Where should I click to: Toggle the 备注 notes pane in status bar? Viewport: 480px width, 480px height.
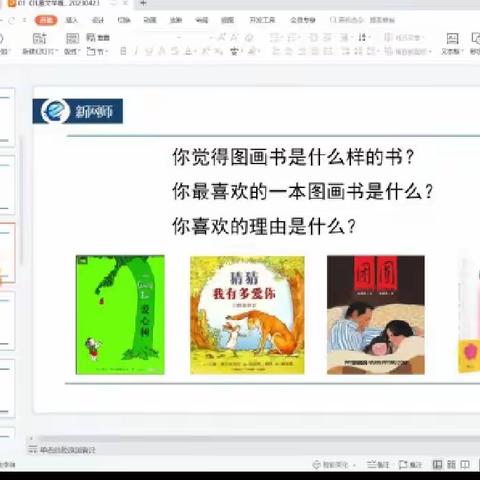coord(378,464)
